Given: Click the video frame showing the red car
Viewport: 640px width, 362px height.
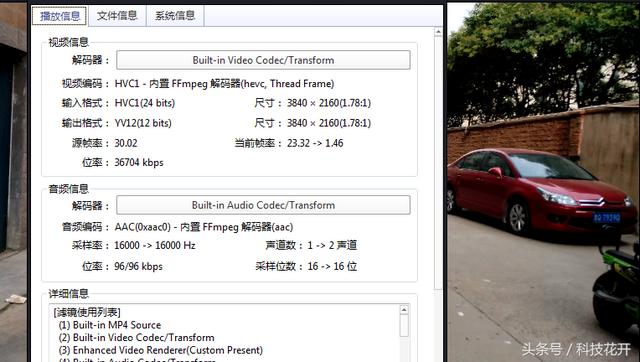Looking at the screenshot, I should [543, 182].
